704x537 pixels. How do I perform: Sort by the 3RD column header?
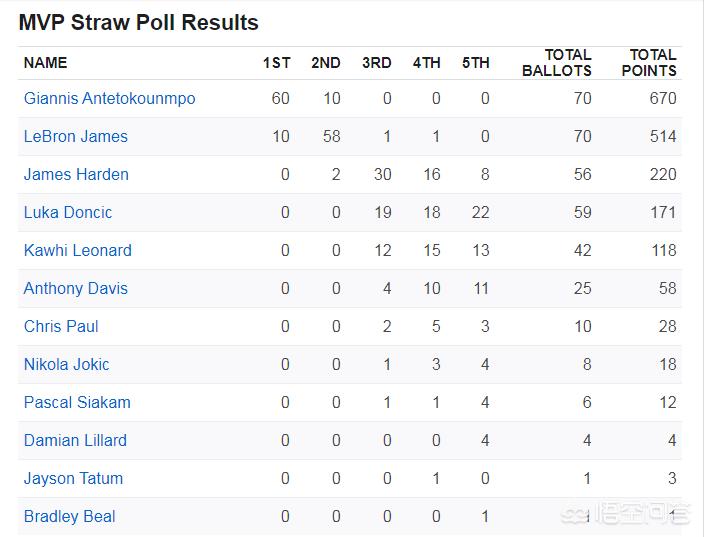377,63
